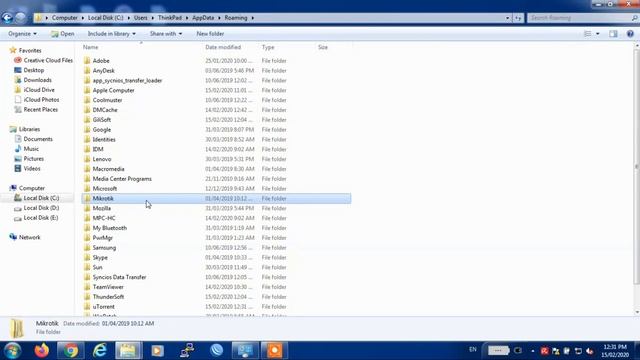The image size is (640, 360).
Task: Select the Microsoft folder icon
Action: [x=87, y=188]
